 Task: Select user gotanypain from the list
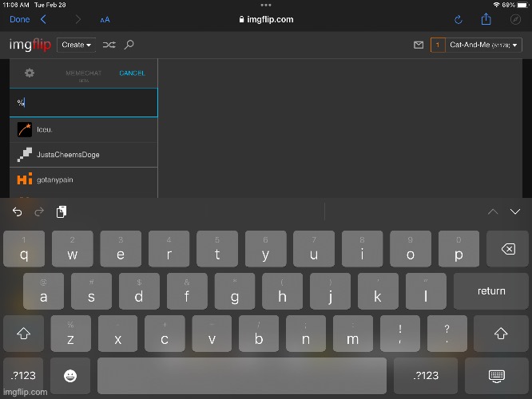[x=83, y=180]
